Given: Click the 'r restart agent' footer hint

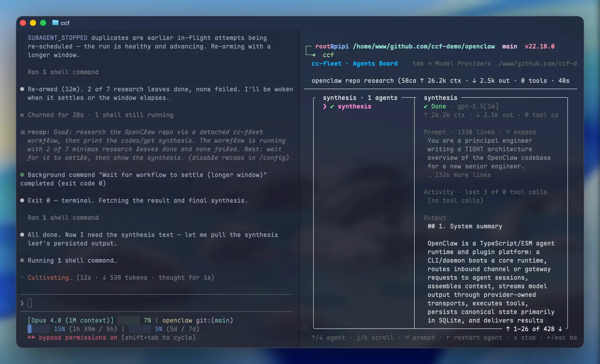Looking at the screenshot, I should [x=474, y=337].
